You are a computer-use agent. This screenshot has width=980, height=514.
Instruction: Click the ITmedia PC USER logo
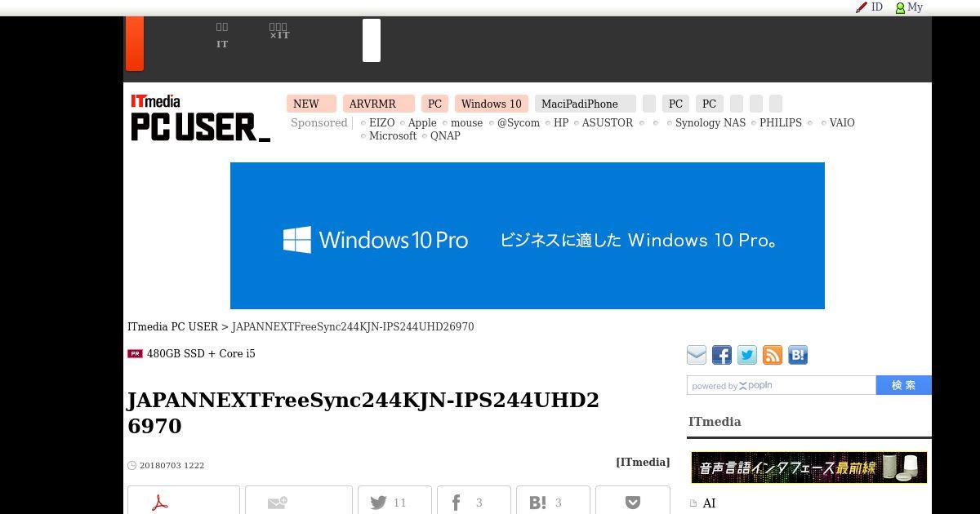tap(200, 118)
